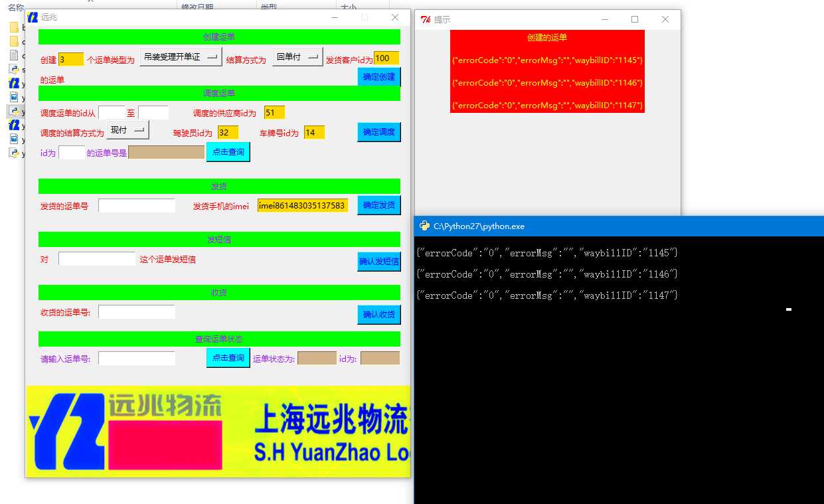
Task: Click the purple id为 input before 的运单号是
Action: coord(72,153)
